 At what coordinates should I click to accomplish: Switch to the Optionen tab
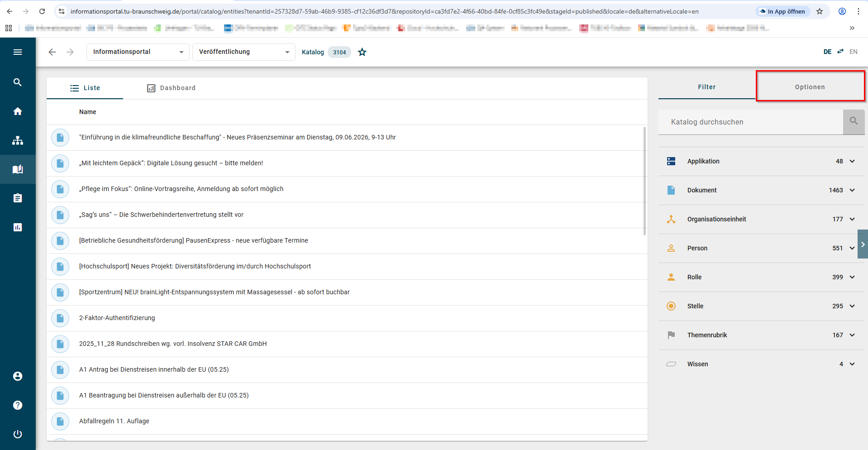pyautogui.click(x=810, y=87)
